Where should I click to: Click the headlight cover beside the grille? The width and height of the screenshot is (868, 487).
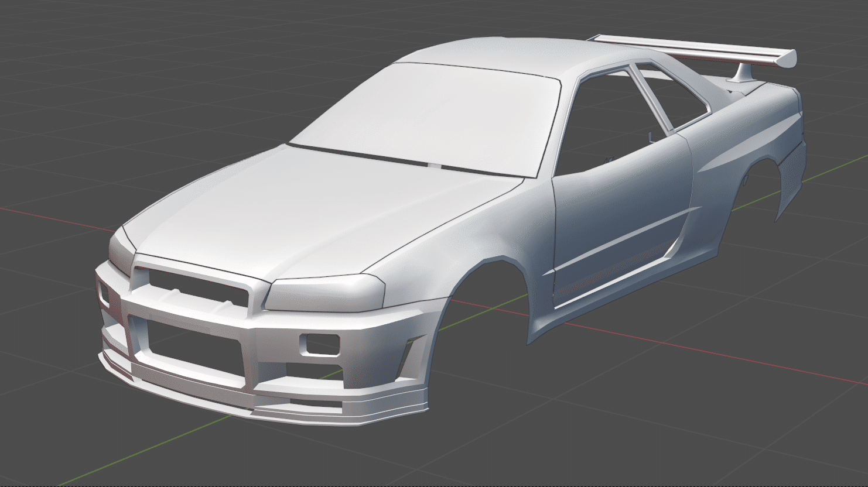pos(325,293)
